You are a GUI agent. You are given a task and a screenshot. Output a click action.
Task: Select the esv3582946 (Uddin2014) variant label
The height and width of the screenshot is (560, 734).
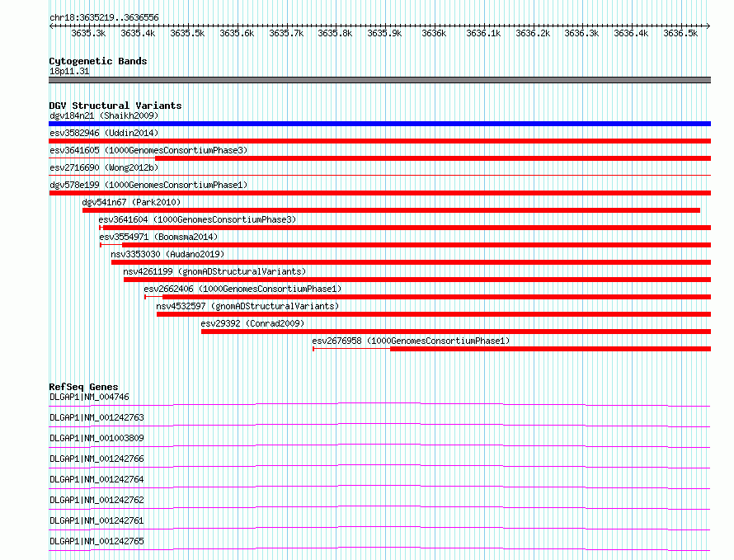click(104, 133)
